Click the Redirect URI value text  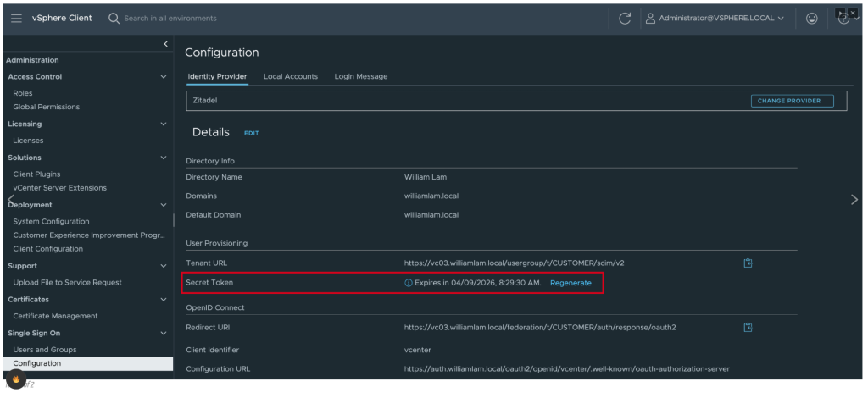pos(540,327)
